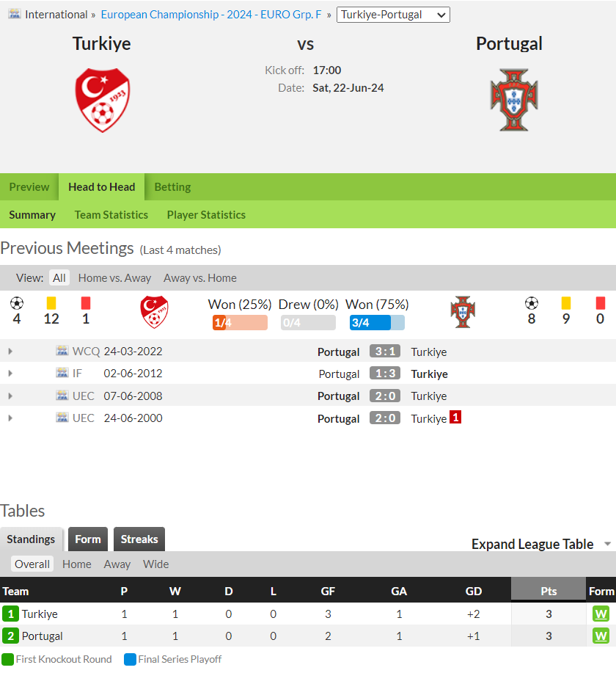Screen dimensions: 616x673
Task: Click the 3:1 score of WCQ match
Action: 385,351
